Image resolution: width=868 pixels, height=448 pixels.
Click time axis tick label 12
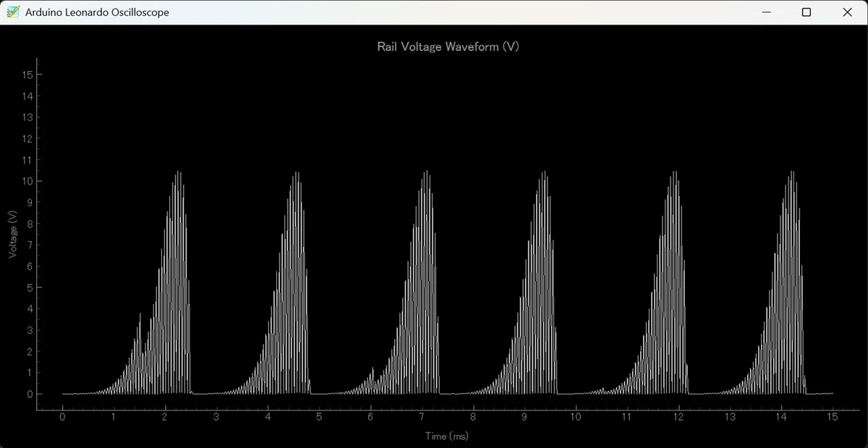678,417
